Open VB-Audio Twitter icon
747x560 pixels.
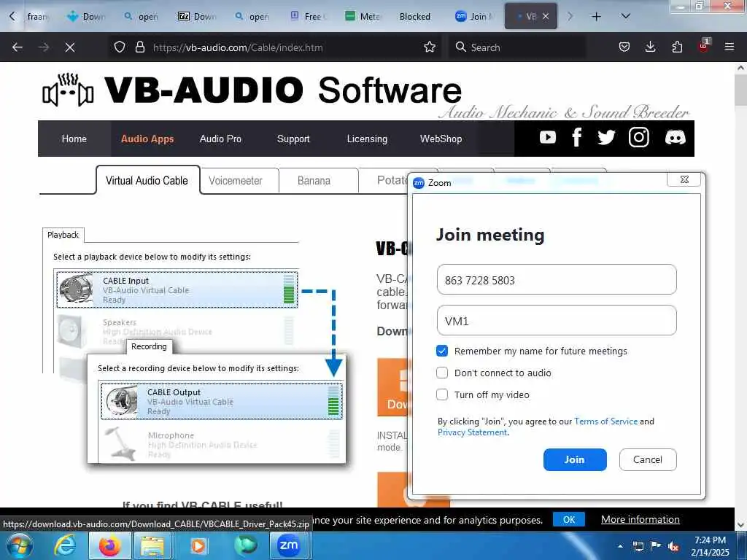point(606,138)
